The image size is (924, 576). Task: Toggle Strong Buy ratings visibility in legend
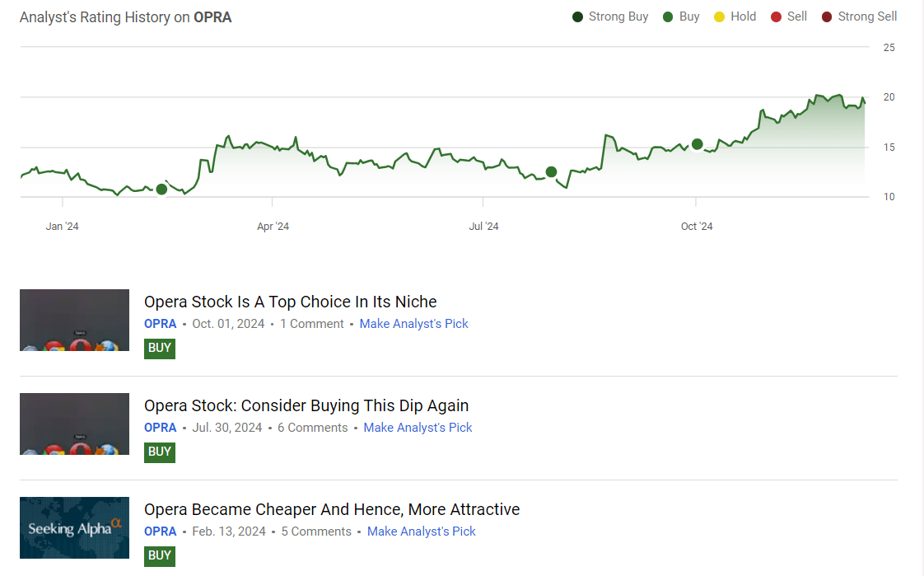[x=609, y=16]
